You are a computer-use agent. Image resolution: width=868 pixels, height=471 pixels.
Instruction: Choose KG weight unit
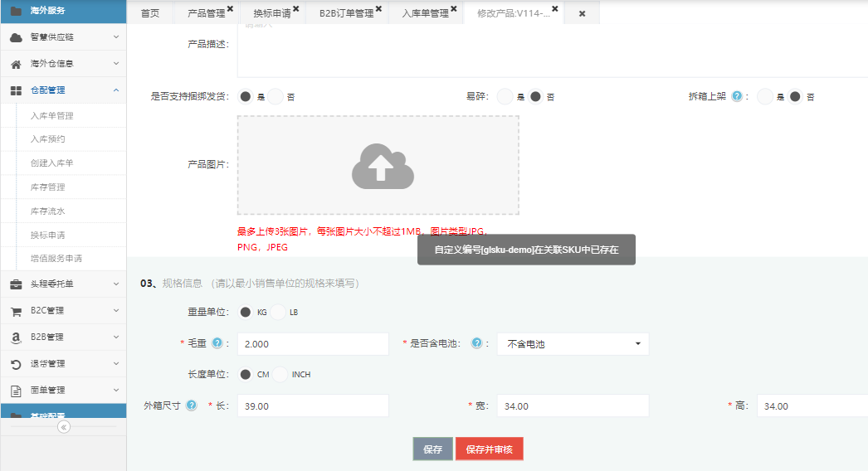tap(246, 312)
